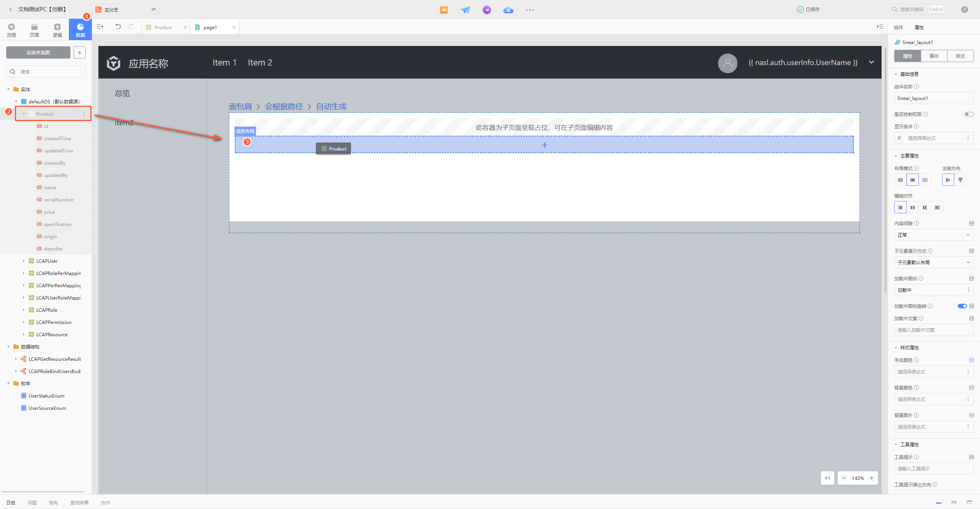Click the 会根据路径 breadcrumb link
Image resolution: width=980 pixels, height=509 pixels.
[x=284, y=106]
